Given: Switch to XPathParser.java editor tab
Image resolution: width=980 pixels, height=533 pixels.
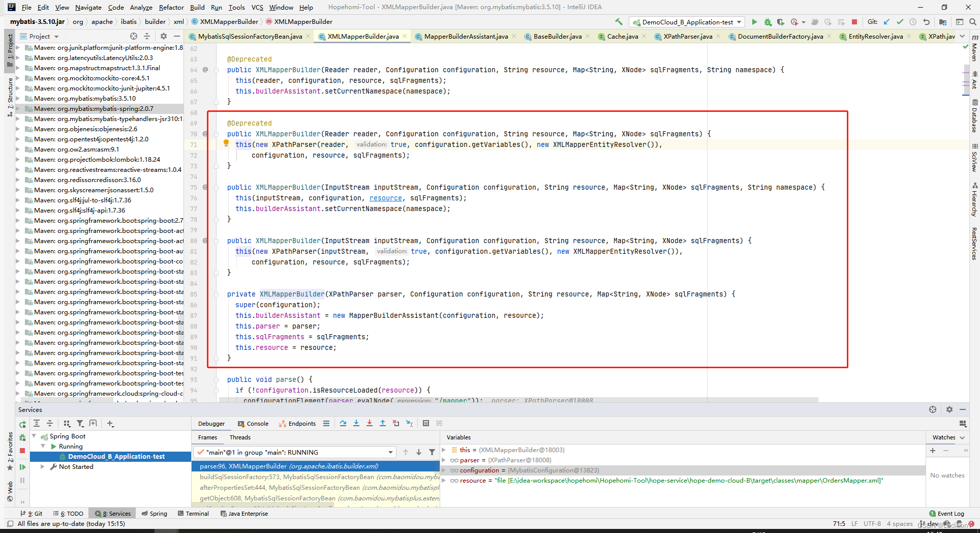Looking at the screenshot, I should [687, 36].
